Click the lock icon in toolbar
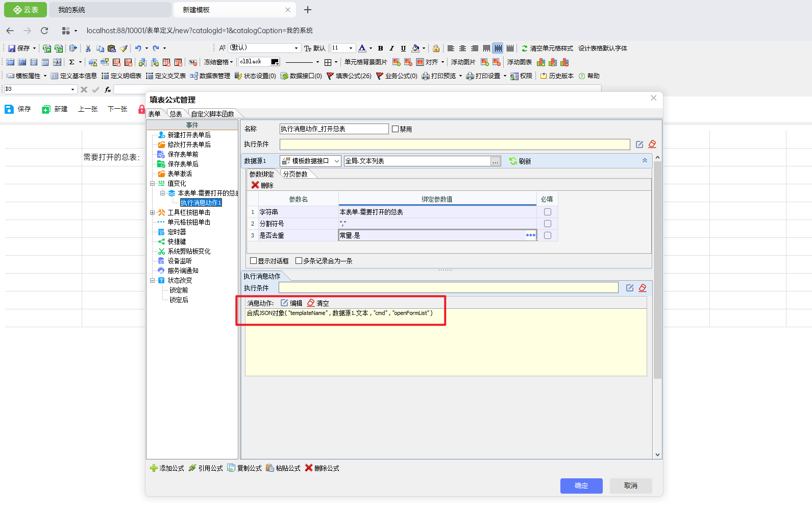The width and height of the screenshot is (812, 511). pyautogui.click(x=436, y=48)
